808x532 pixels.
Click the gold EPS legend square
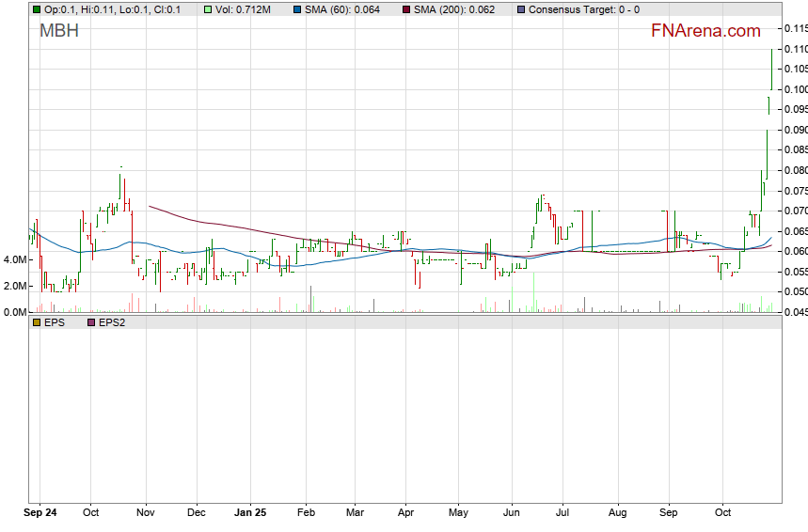37,322
